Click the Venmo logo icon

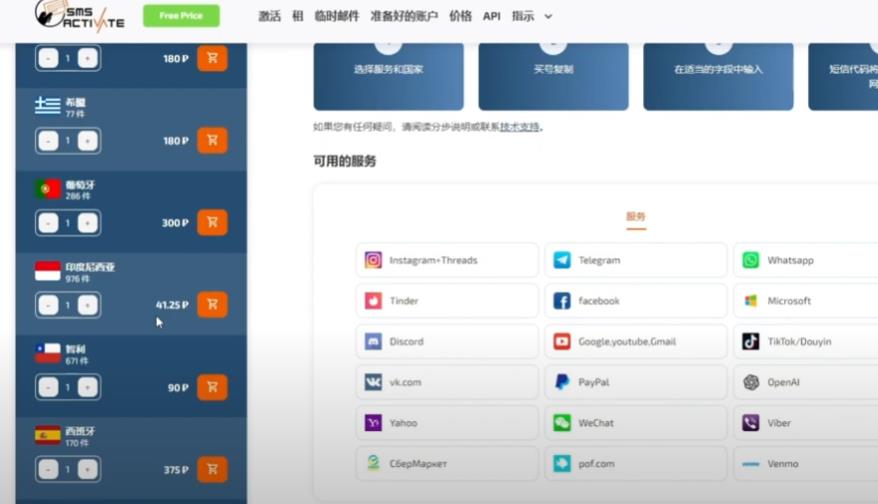click(751, 464)
